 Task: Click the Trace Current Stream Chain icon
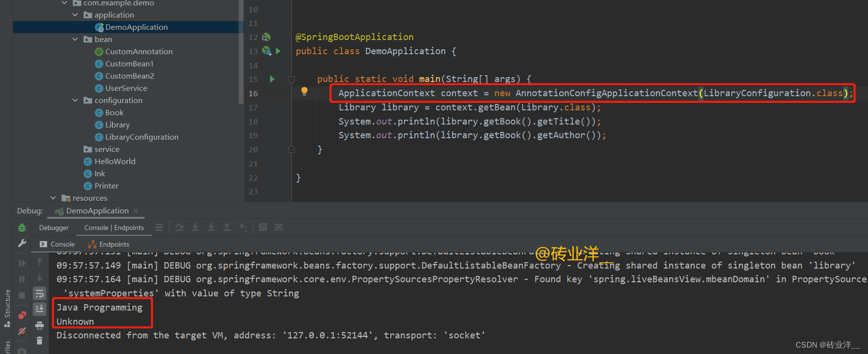click(x=279, y=228)
